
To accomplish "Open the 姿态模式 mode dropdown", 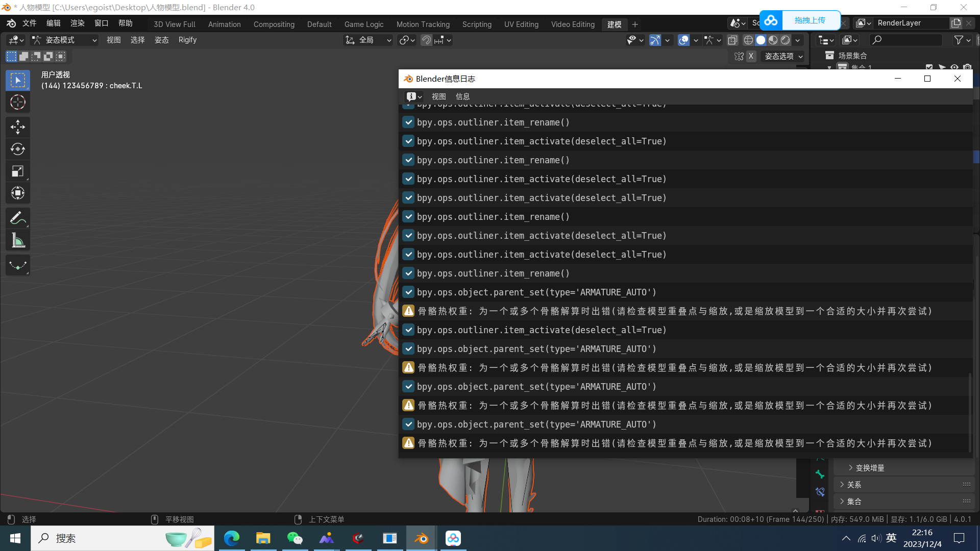I will coord(64,40).
